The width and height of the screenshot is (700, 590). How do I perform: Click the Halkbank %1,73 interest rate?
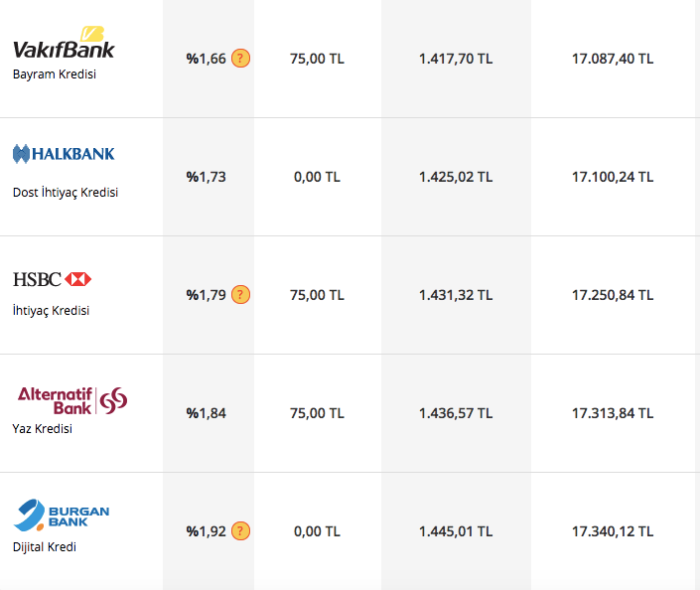[x=207, y=177]
